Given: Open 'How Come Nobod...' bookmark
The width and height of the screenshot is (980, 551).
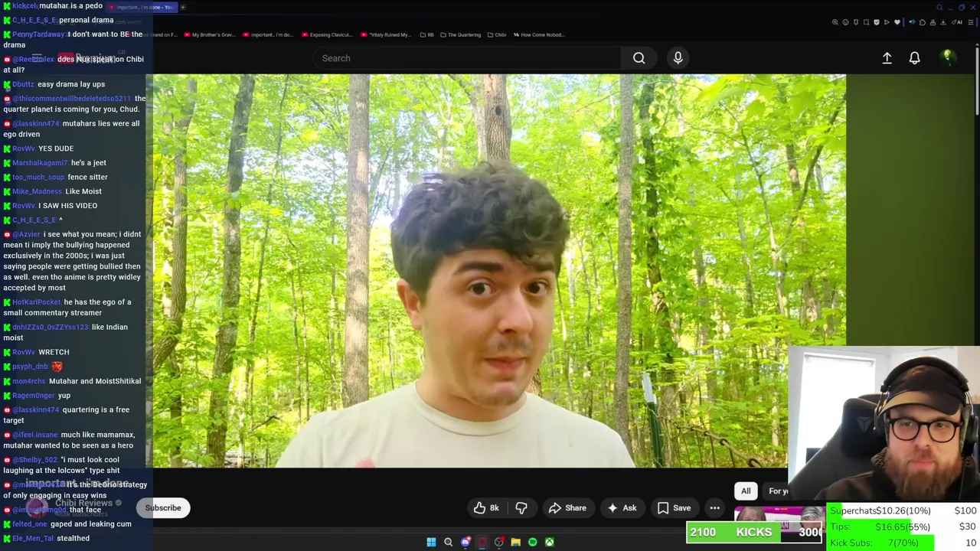Looking at the screenshot, I should tap(539, 34).
